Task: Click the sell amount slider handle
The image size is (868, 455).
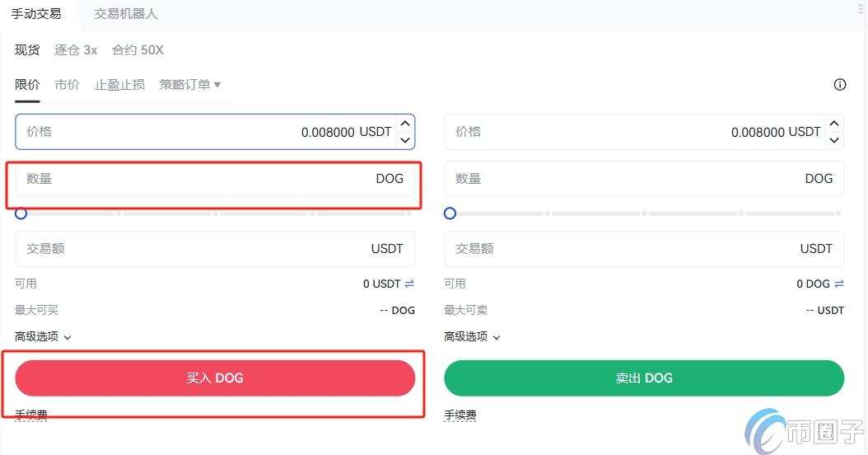Action: click(x=450, y=213)
